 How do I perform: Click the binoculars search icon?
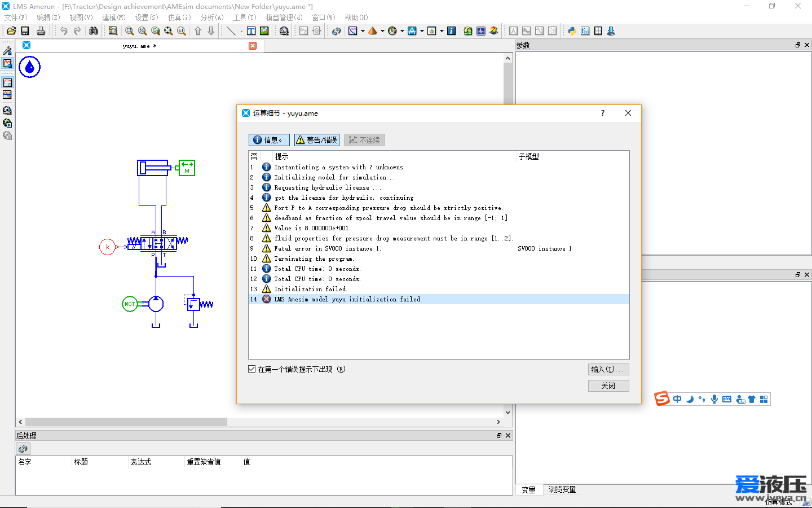[x=94, y=31]
